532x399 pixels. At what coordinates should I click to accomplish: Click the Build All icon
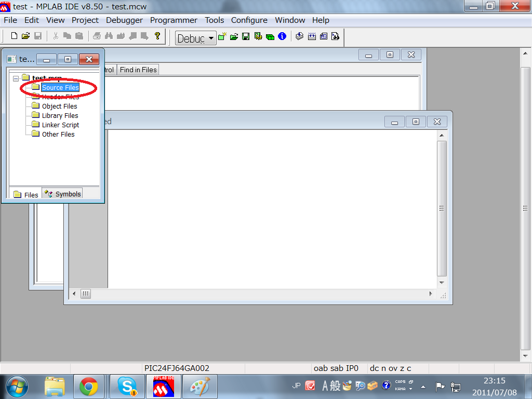coord(312,36)
